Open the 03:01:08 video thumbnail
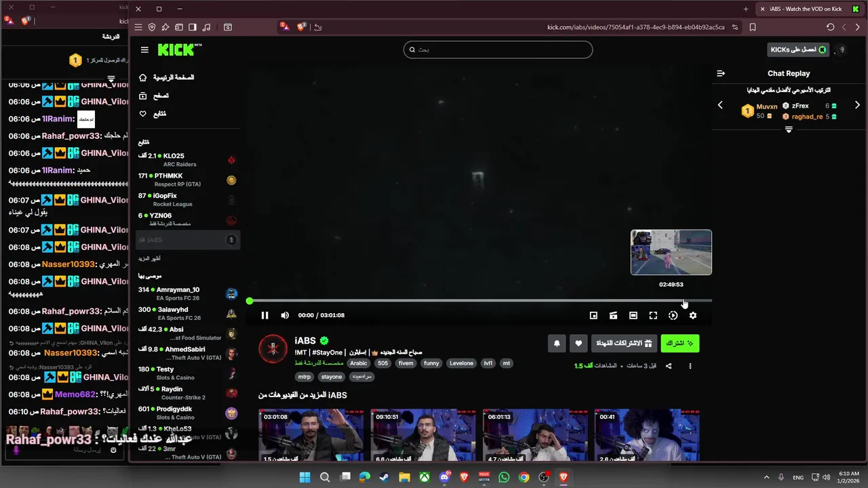Screen dimensions: 868x488 coord(311,434)
